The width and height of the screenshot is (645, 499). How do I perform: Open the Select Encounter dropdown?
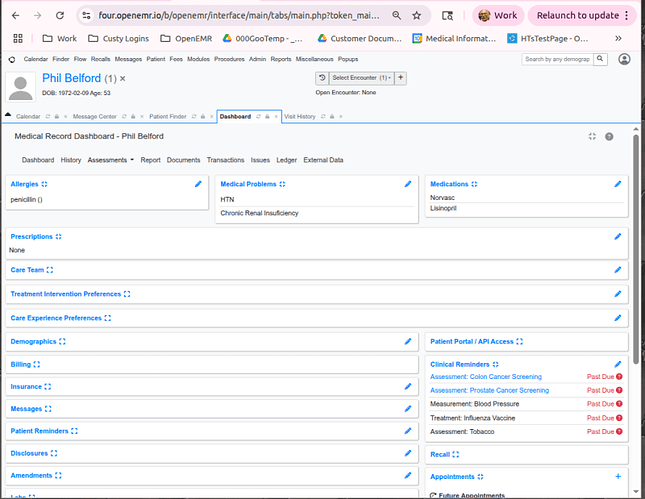(361, 78)
